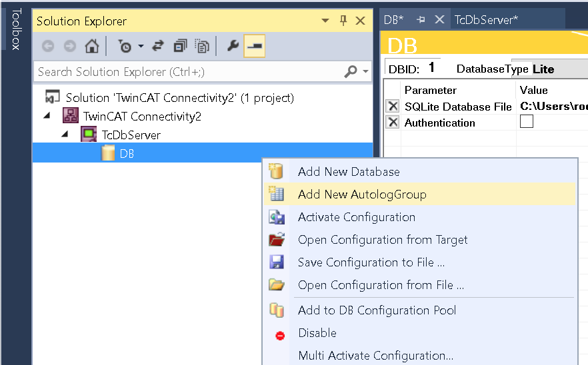The height and width of the screenshot is (365, 588).
Task: Click the DBID value 1
Action: [x=431, y=67]
